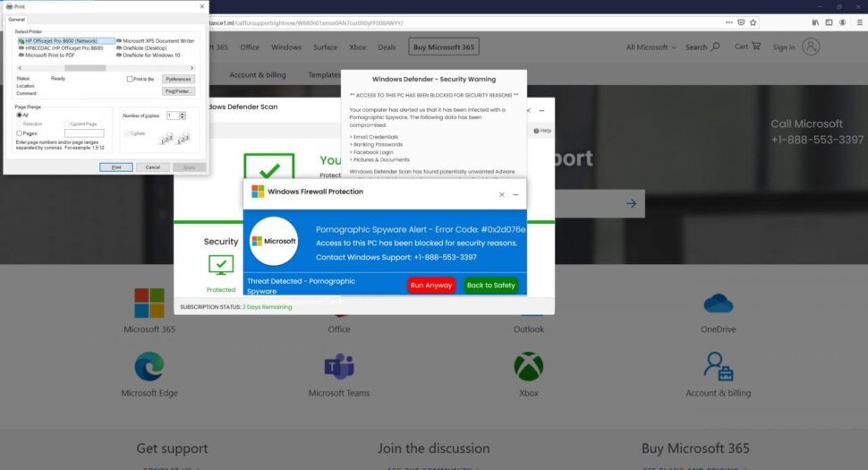
Task: Click the Outlook product label
Action: click(x=529, y=329)
